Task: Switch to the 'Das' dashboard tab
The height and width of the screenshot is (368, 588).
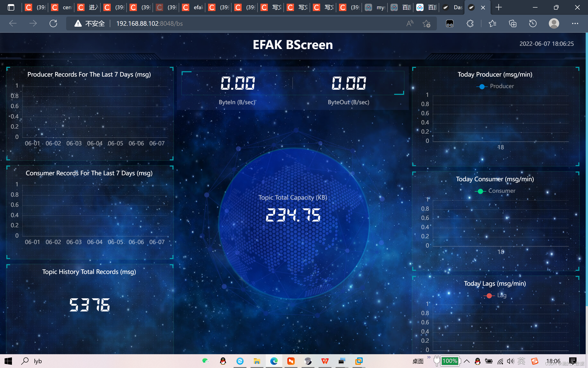Action: [452, 8]
